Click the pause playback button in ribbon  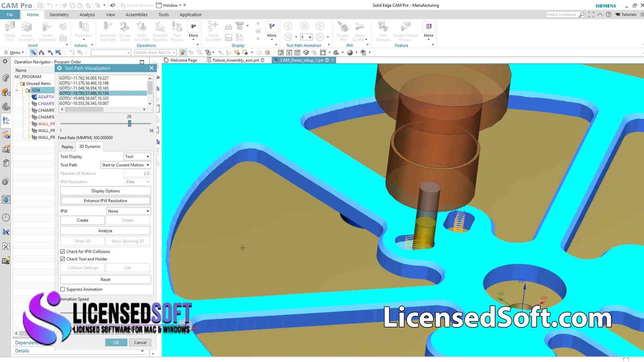[x=304, y=26]
